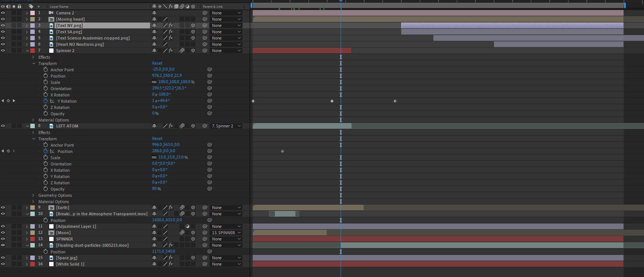
Task: Click the label tag column header icon
Action: [31, 6]
